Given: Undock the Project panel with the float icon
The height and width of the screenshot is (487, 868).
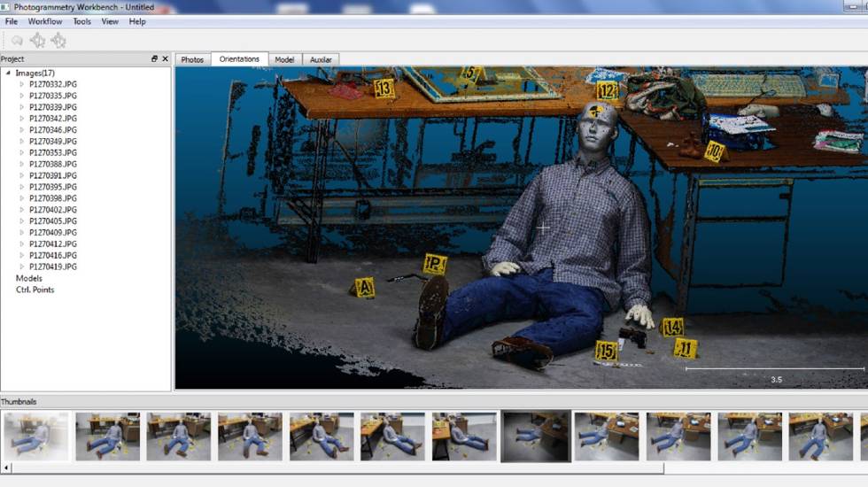Looking at the screenshot, I should [154, 59].
